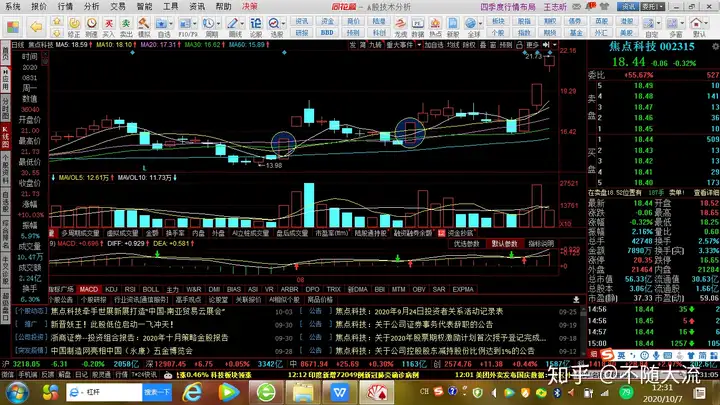The image size is (720, 405).
Task: Toggle the 均线 moving average display
Action: coord(453,45)
